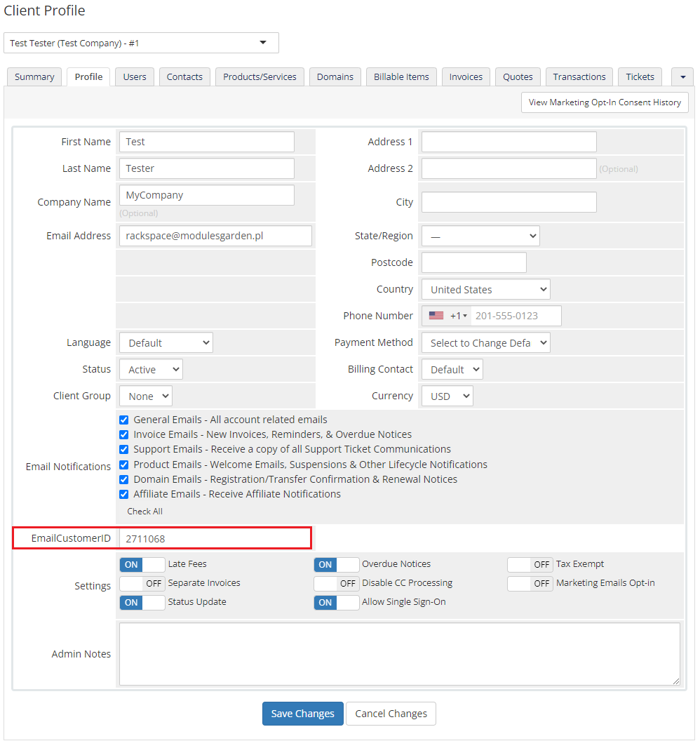The width and height of the screenshot is (700, 741).
Task: Open the Tickets tab
Action: pos(640,77)
